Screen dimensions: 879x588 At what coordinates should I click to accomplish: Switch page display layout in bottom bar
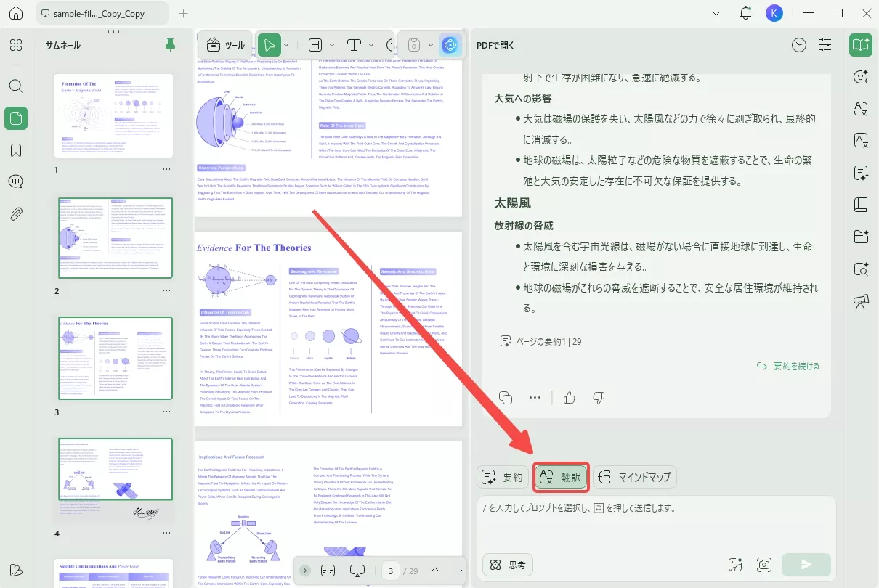(x=328, y=571)
